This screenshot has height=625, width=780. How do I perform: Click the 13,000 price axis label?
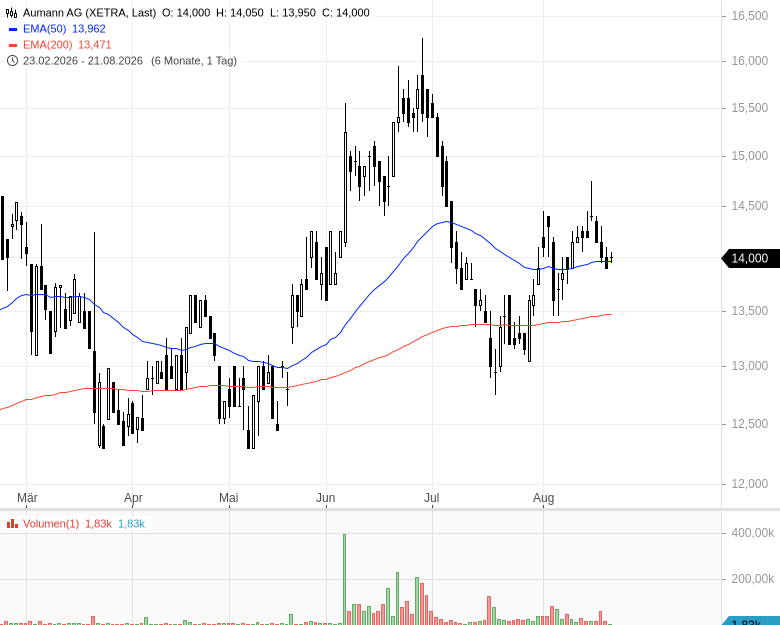750,366
